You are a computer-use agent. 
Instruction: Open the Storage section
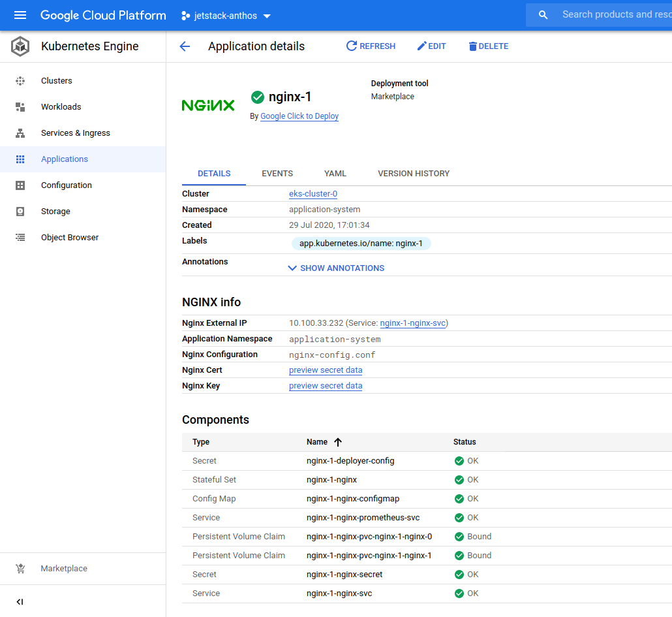click(55, 211)
